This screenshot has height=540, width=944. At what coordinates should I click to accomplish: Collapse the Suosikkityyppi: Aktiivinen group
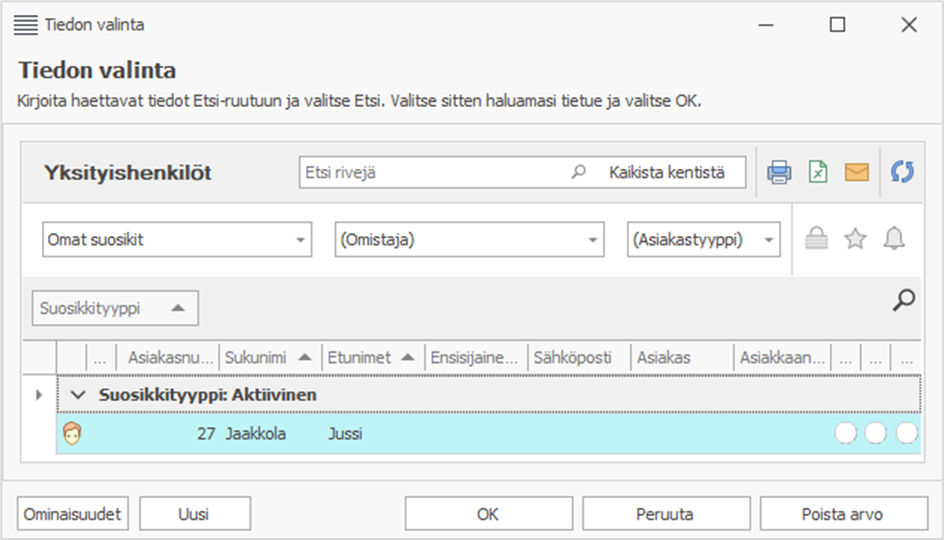(x=79, y=395)
